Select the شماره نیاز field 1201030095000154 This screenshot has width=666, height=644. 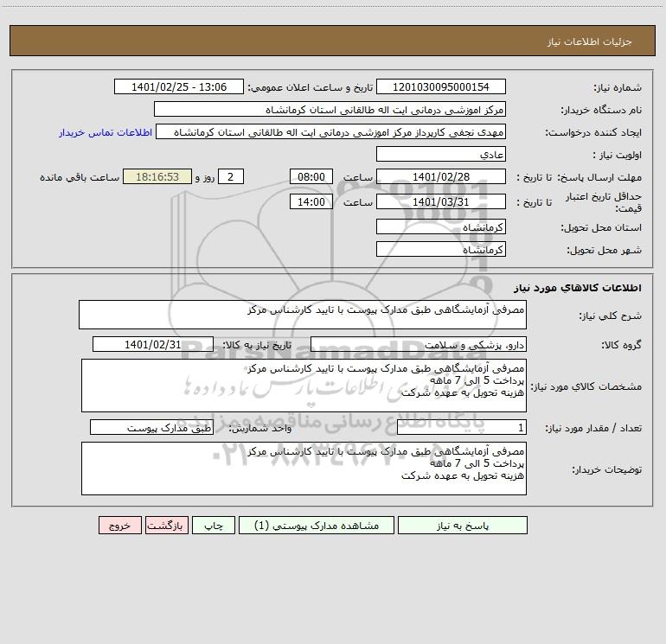[x=441, y=86]
